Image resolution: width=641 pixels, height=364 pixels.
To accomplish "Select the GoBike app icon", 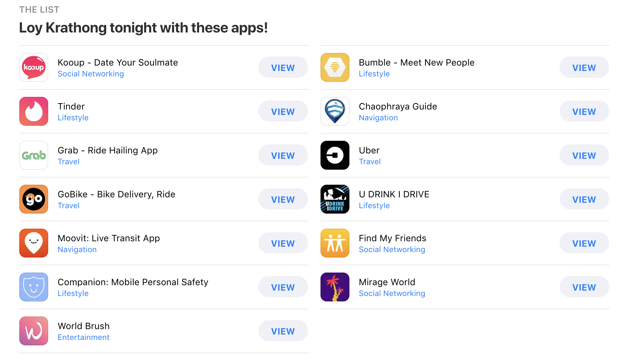I will 34,199.
